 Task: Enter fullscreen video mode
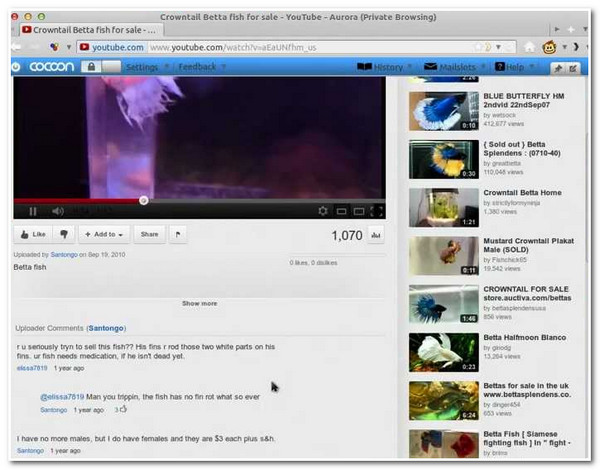click(377, 211)
